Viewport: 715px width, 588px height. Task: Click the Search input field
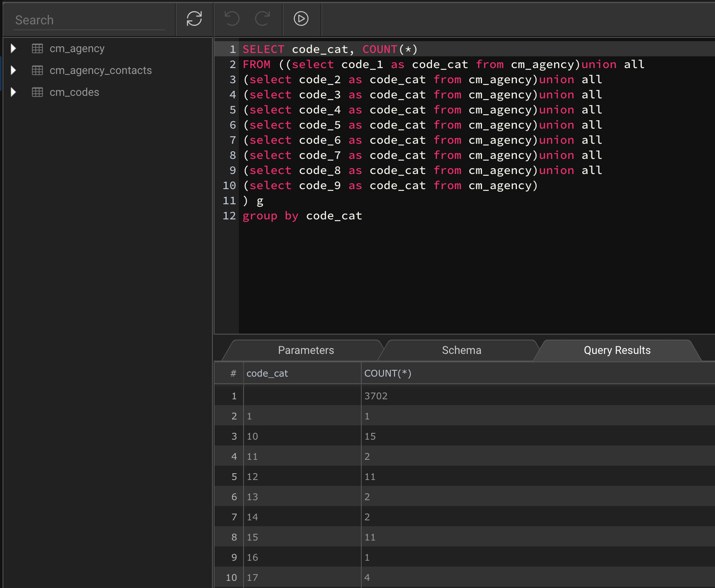[x=88, y=19]
